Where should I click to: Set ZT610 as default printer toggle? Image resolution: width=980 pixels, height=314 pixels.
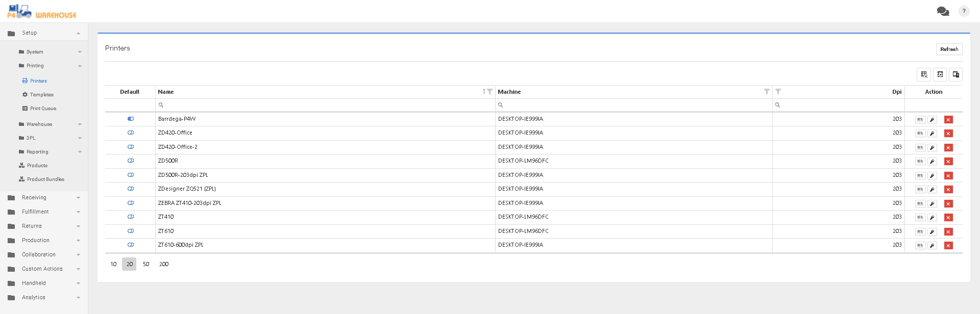pos(131,231)
